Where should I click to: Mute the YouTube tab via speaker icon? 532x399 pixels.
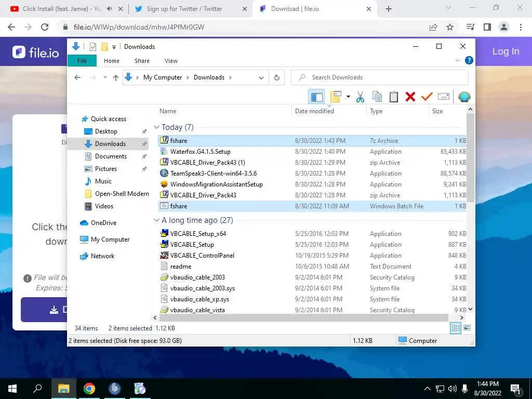(109, 9)
